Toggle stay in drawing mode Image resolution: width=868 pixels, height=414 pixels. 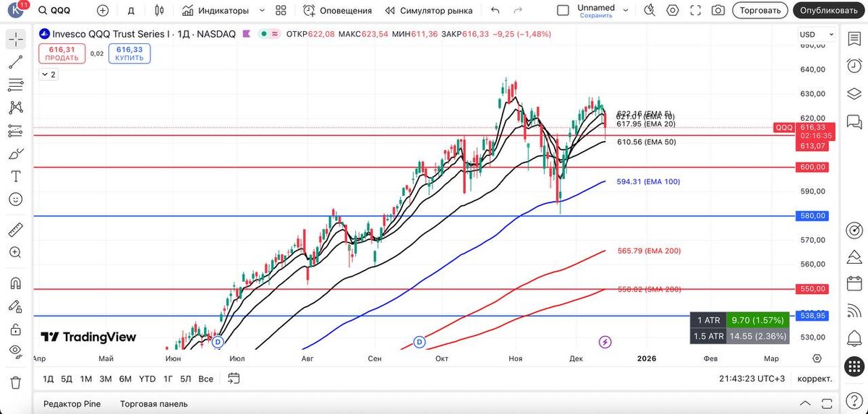point(15,306)
